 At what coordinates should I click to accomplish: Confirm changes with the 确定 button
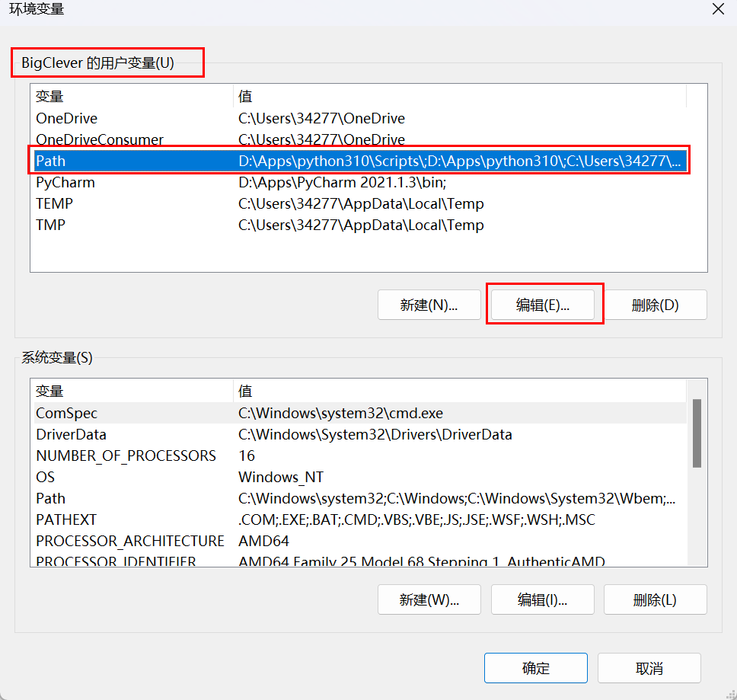click(536, 668)
